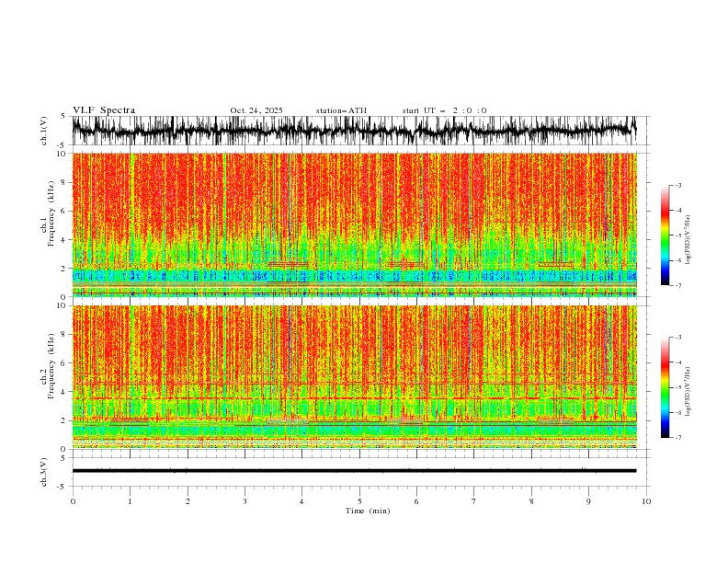This screenshot has width=728, height=563.
Task: Click the time axis tick label '2'
Action: (x=188, y=501)
